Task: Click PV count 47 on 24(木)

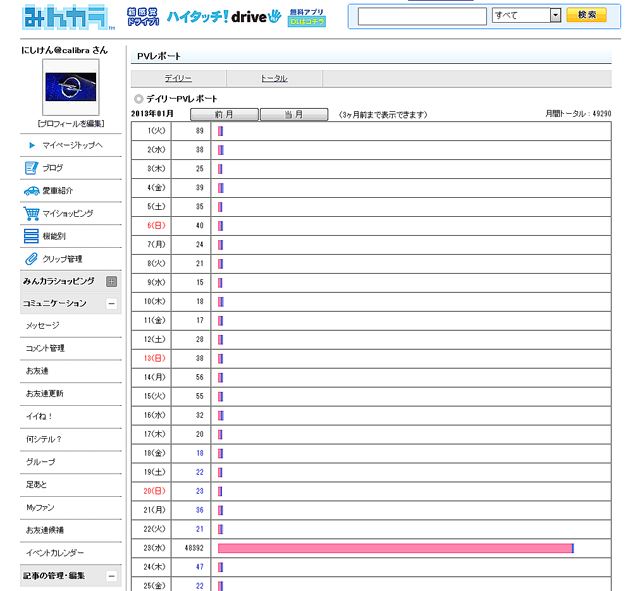Action: (x=200, y=567)
